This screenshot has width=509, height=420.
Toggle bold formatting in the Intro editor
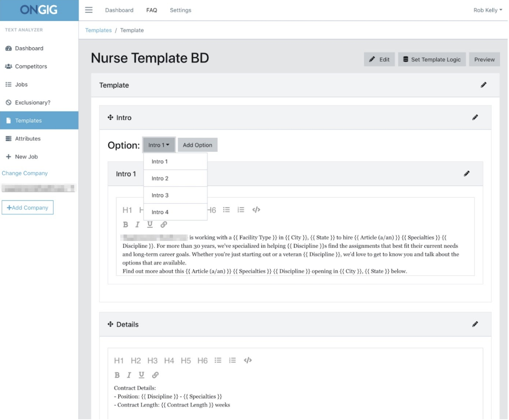(x=125, y=224)
